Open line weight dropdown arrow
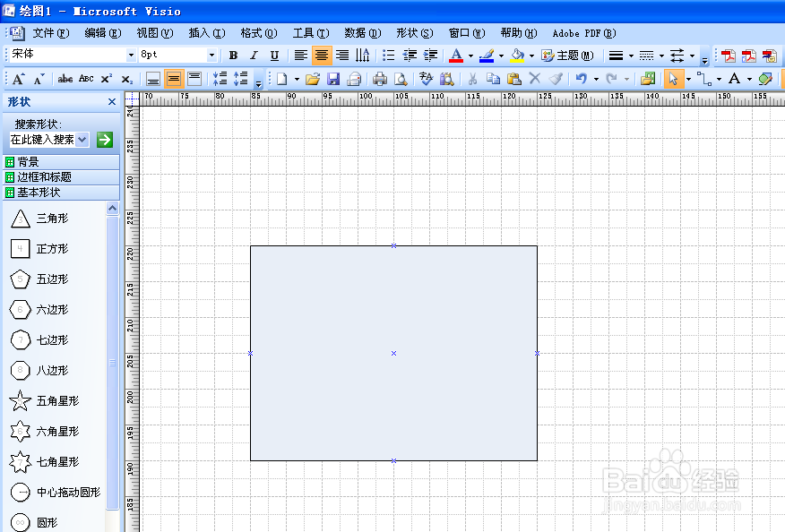 631,56
